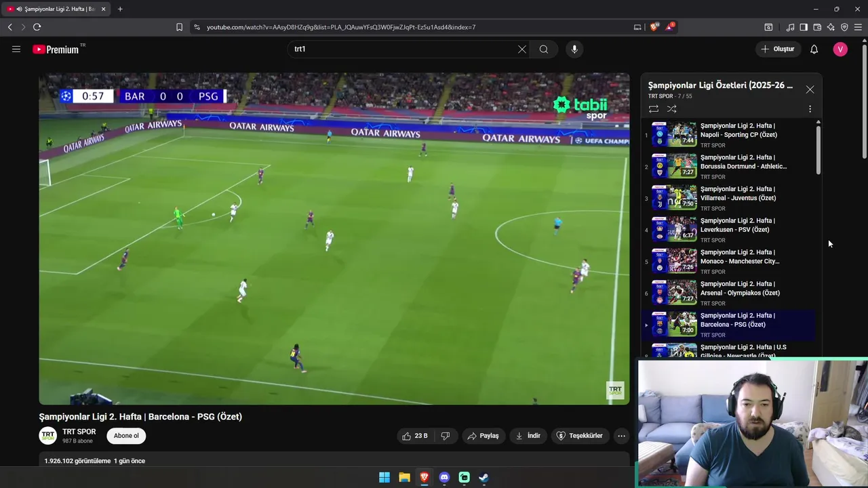Start voice search with the microphone icon
Viewport: 868px width, 488px height.
[x=574, y=49]
